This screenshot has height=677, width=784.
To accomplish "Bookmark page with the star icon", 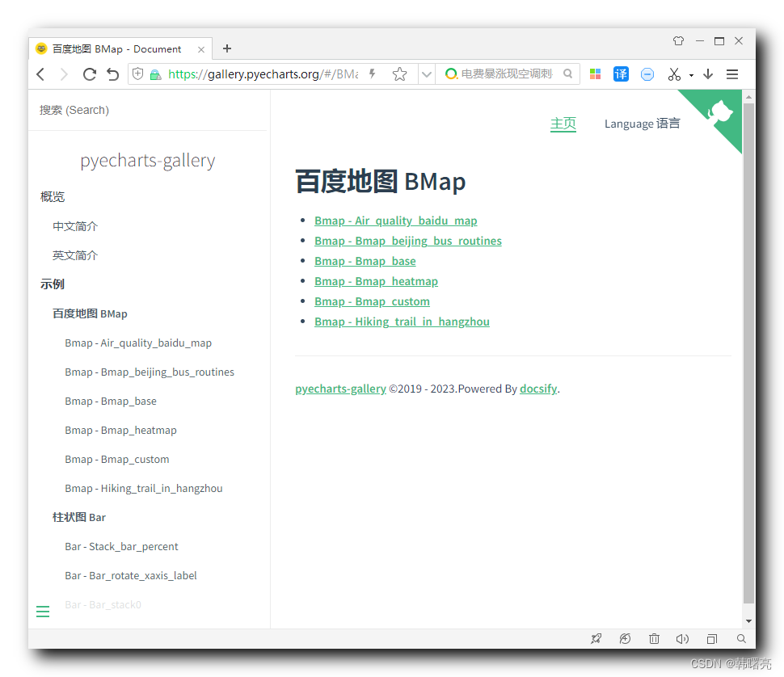I will [x=399, y=74].
